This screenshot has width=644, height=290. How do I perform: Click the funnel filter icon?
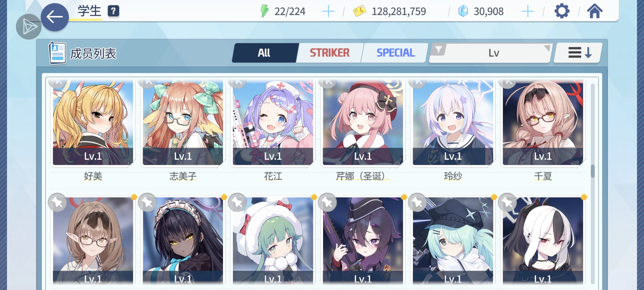point(439,50)
